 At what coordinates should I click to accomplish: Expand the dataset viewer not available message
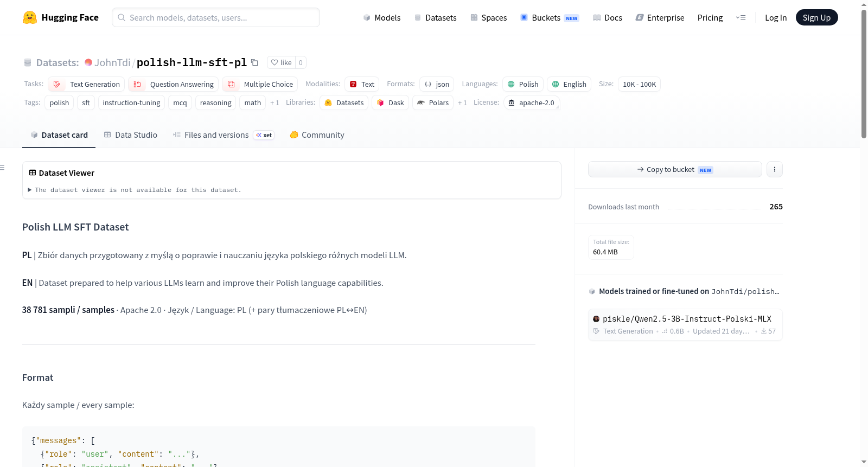pyautogui.click(x=135, y=190)
